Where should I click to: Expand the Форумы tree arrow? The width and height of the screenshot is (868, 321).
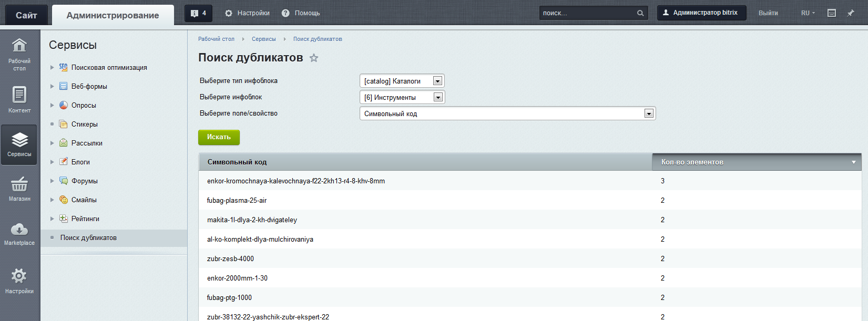pos(52,181)
